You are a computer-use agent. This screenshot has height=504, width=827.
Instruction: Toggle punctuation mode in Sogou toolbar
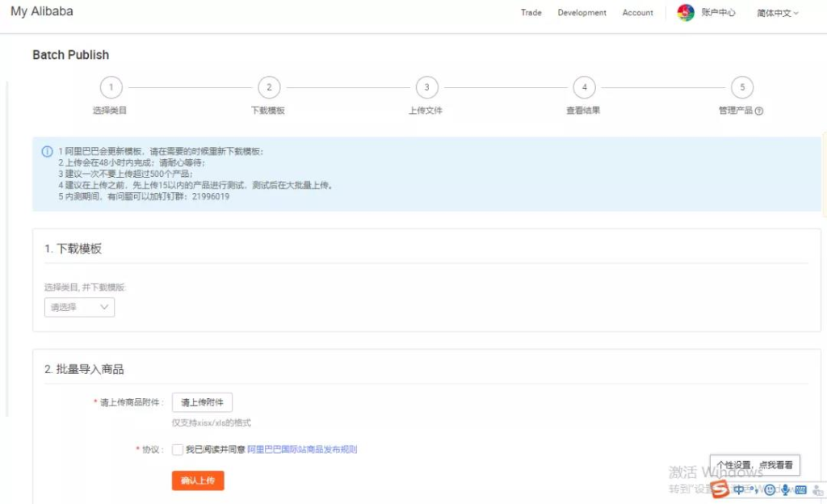[x=757, y=489]
